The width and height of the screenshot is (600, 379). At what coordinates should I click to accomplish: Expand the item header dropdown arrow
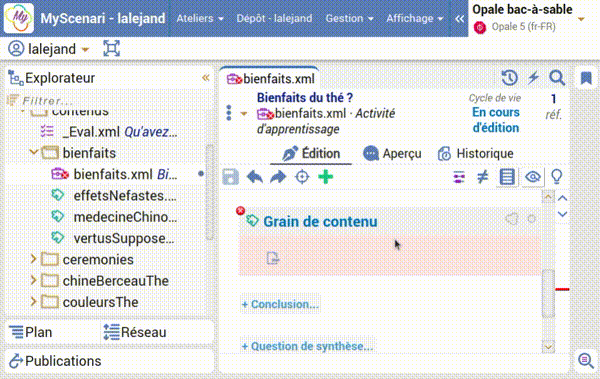[244, 113]
